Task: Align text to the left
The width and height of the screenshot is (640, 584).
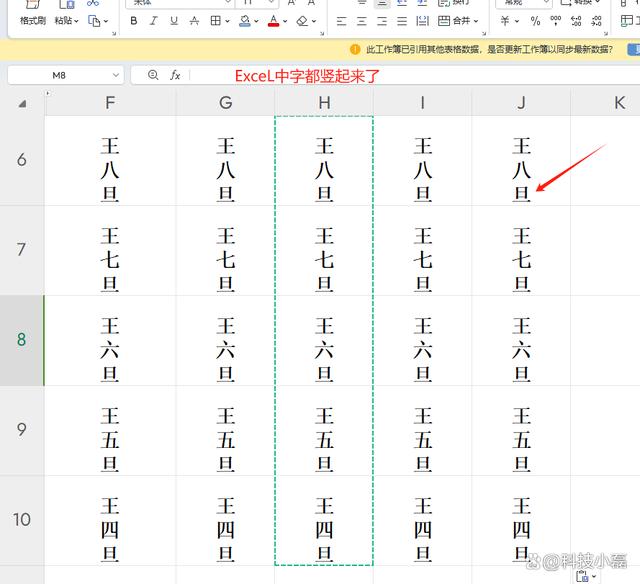Action: click(x=342, y=21)
